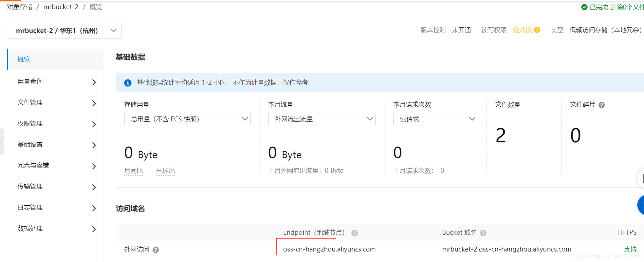Expand the 用量查询 sidebar section

[x=55, y=82]
